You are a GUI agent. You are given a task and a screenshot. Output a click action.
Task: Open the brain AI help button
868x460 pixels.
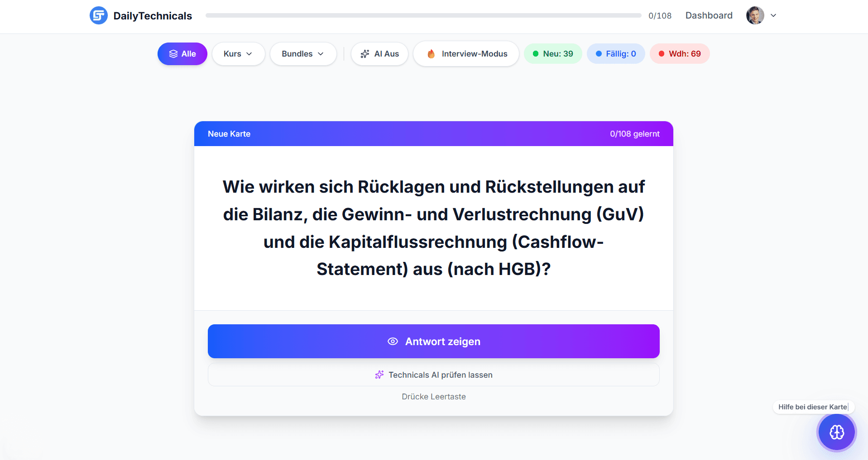[x=836, y=432]
